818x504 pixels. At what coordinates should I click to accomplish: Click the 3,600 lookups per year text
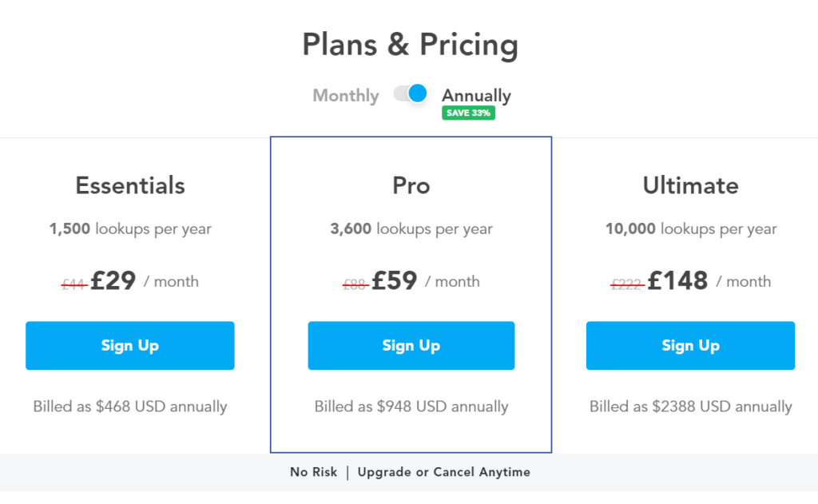411,228
